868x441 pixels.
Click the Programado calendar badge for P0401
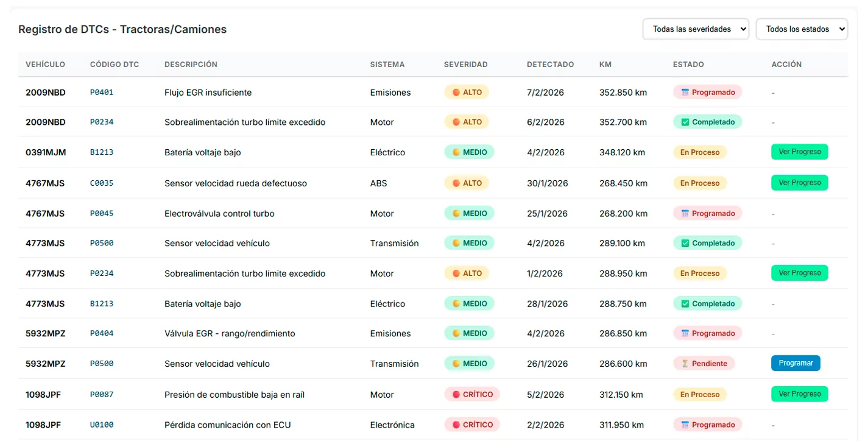tap(707, 93)
